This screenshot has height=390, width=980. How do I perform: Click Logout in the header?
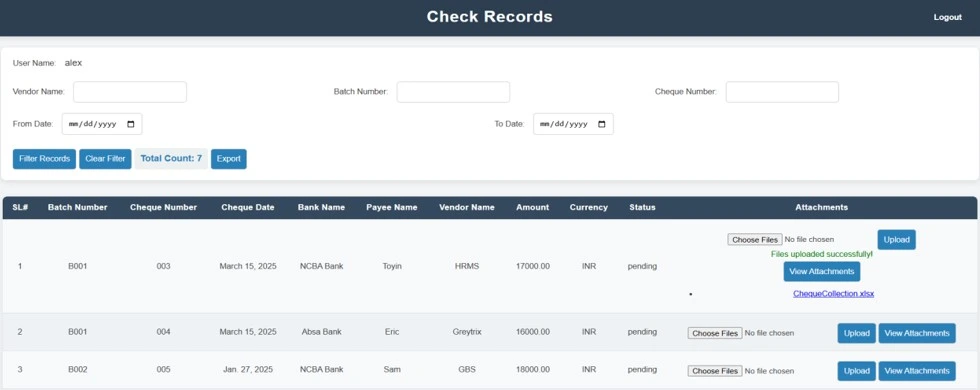click(948, 18)
